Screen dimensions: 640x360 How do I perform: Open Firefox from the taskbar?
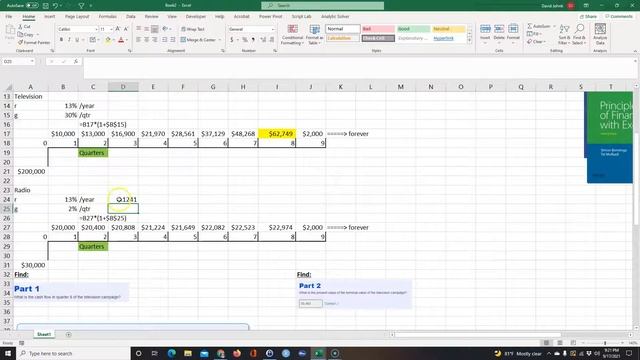click(237, 353)
